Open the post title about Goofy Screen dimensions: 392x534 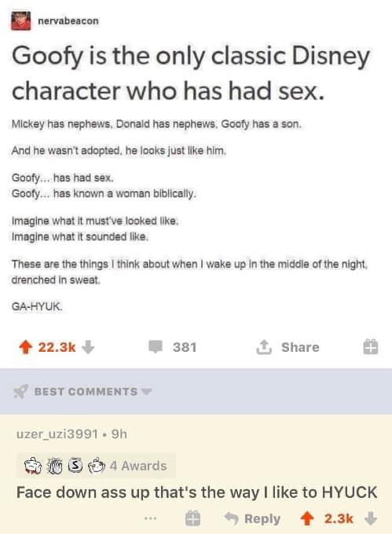[191, 74]
